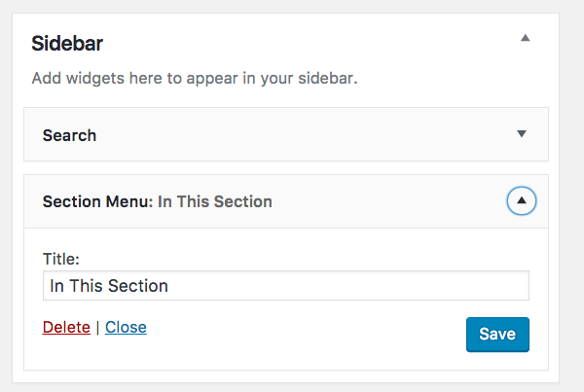Click the Title text input field
Viewport: 584px width, 392px height.
coord(285,286)
